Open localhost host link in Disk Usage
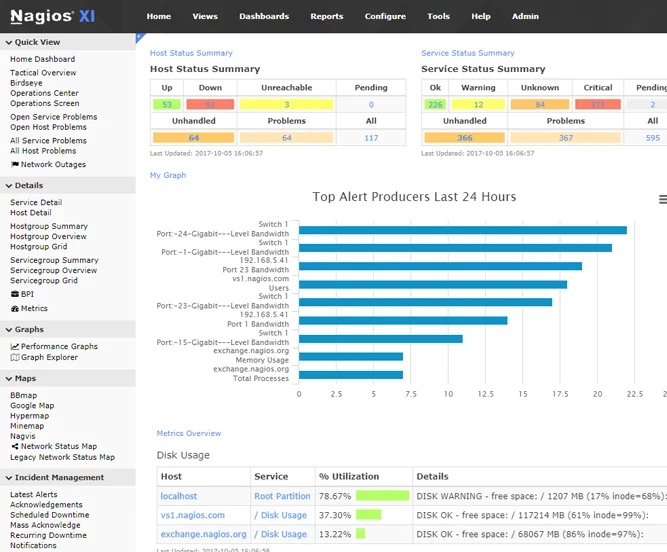This screenshot has width=667, height=552. coord(179,496)
